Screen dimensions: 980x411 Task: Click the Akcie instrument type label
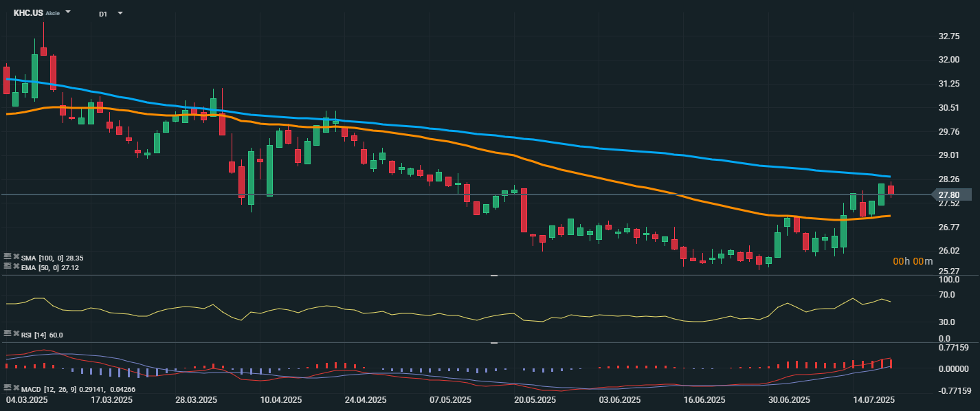point(53,14)
